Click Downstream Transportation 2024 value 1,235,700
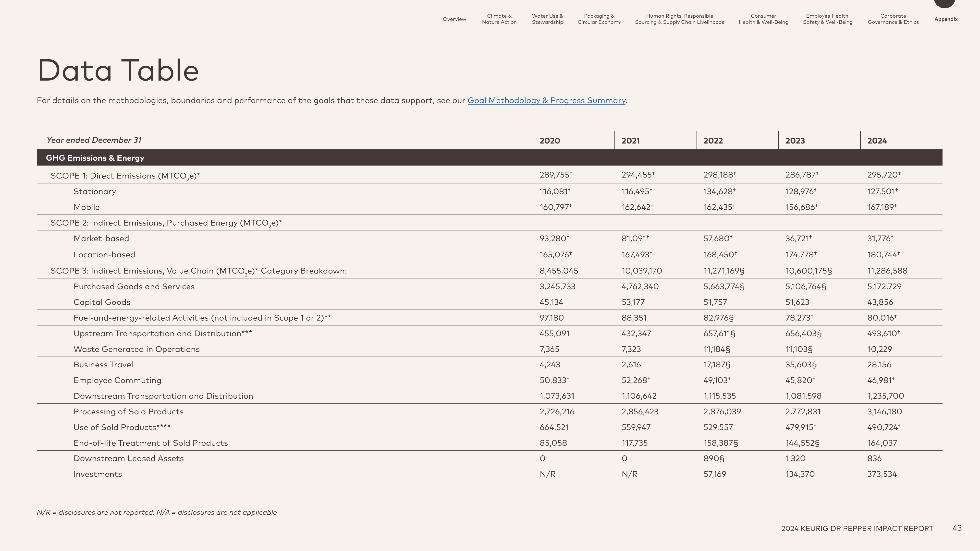The height and width of the screenshot is (551, 980). pos(885,396)
